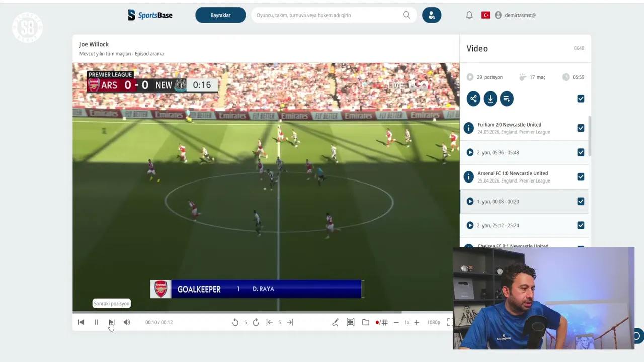Increase playback speed with plus
644x362 pixels.
tap(417, 322)
